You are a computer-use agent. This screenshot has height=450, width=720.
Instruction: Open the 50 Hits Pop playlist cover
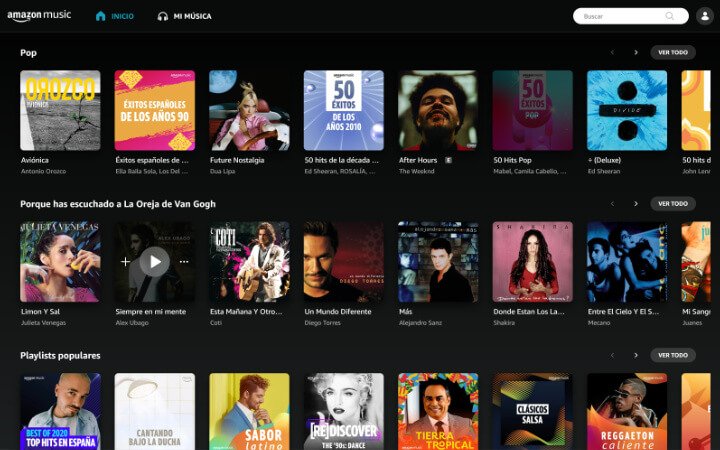[533, 110]
